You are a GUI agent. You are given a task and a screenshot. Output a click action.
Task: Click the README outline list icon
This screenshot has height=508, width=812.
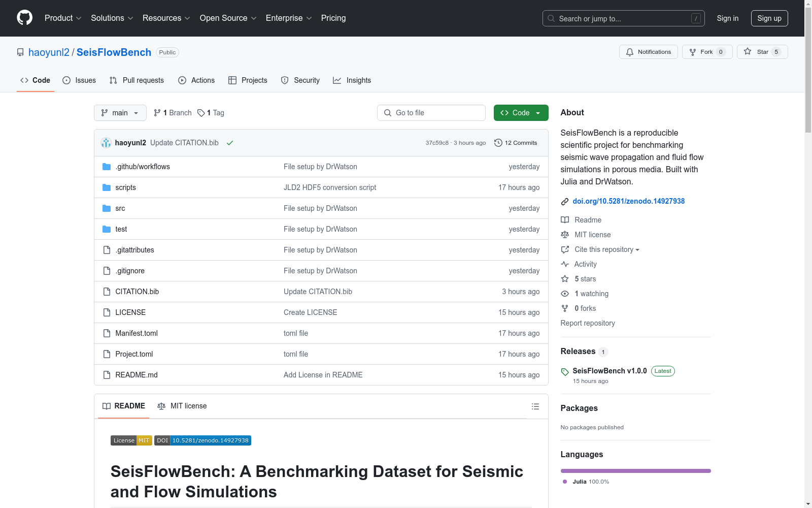pos(535,406)
